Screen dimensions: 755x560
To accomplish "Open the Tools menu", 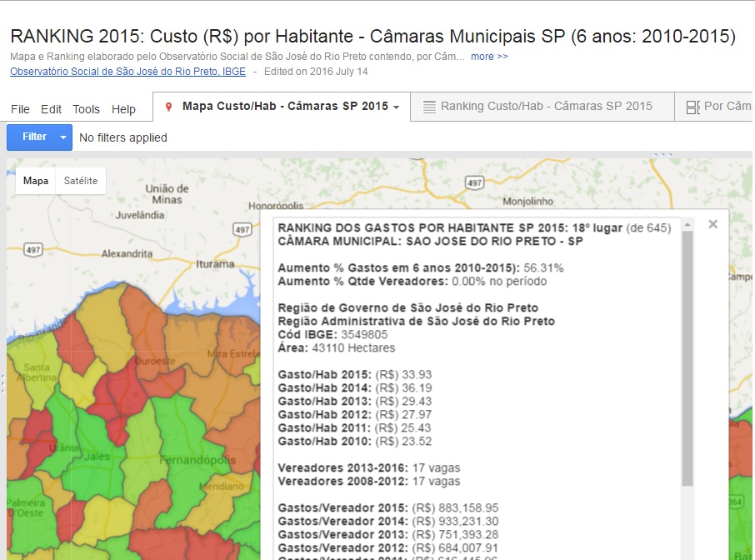I will [86, 109].
